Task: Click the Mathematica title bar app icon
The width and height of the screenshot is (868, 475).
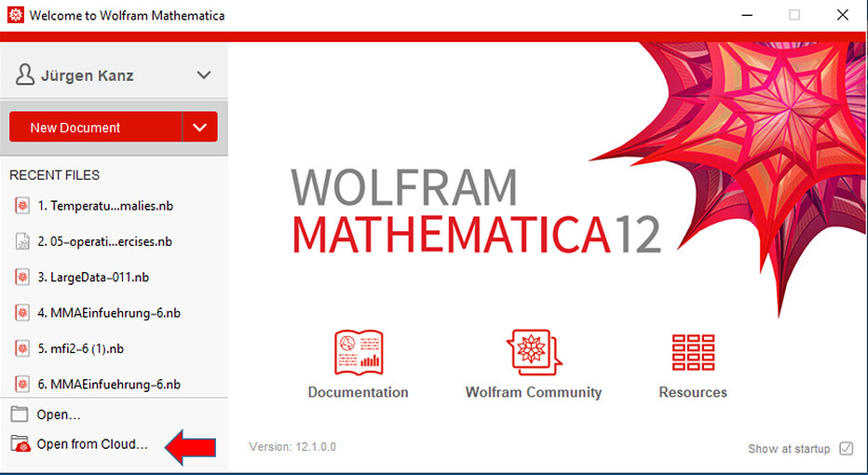Action: pos(16,15)
